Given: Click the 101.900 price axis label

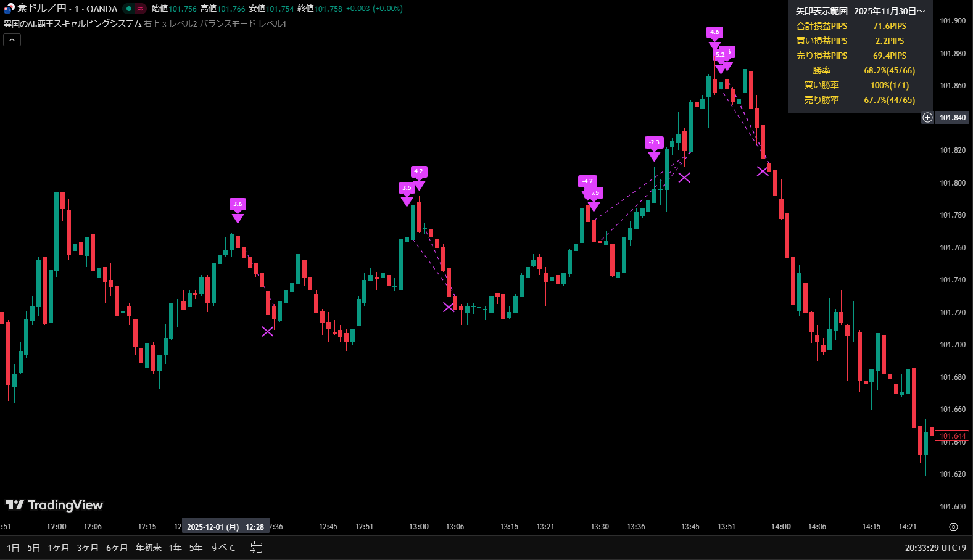Looking at the screenshot, I should point(953,21).
